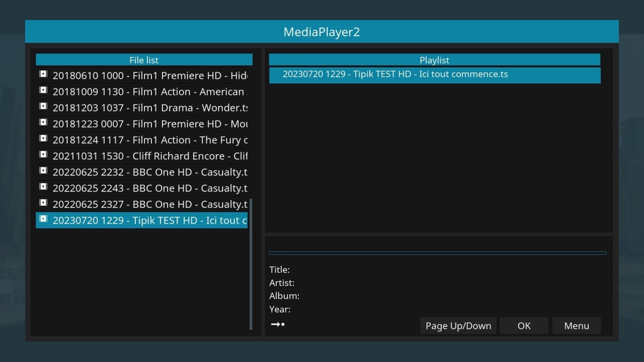Screen dimensions: 644x362
Task: Click the movie icon next to The Fury Film1 Action file
Action: click(43, 138)
